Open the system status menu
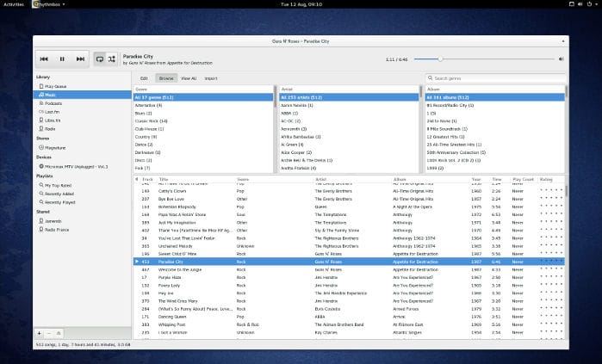 click(584, 4)
